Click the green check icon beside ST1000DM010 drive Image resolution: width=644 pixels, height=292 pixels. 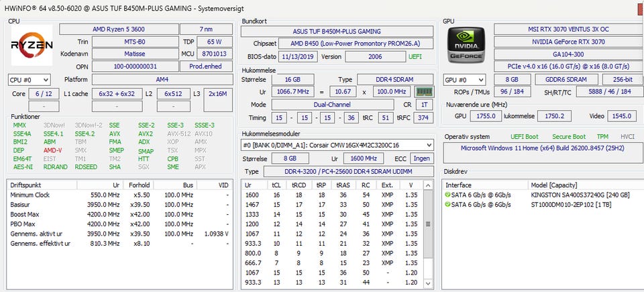click(x=447, y=204)
